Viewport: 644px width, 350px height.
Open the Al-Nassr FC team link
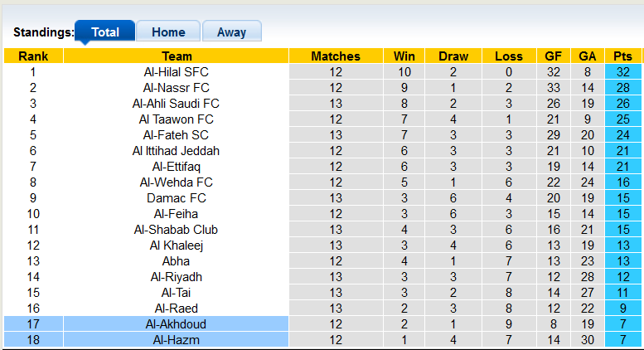coord(176,88)
